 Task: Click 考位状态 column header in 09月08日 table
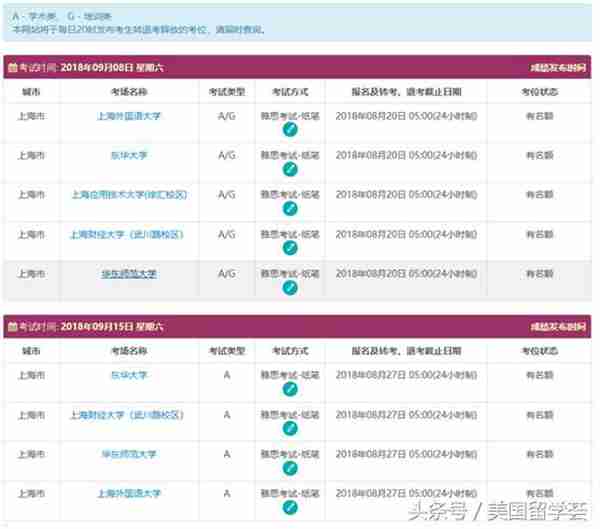tap(540, 92)
